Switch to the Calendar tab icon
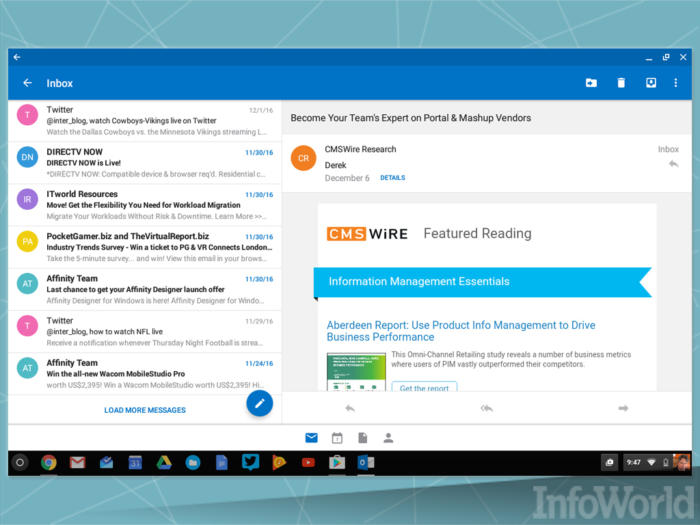This screenshot has width=700, height=525. [x=337, y=438]
